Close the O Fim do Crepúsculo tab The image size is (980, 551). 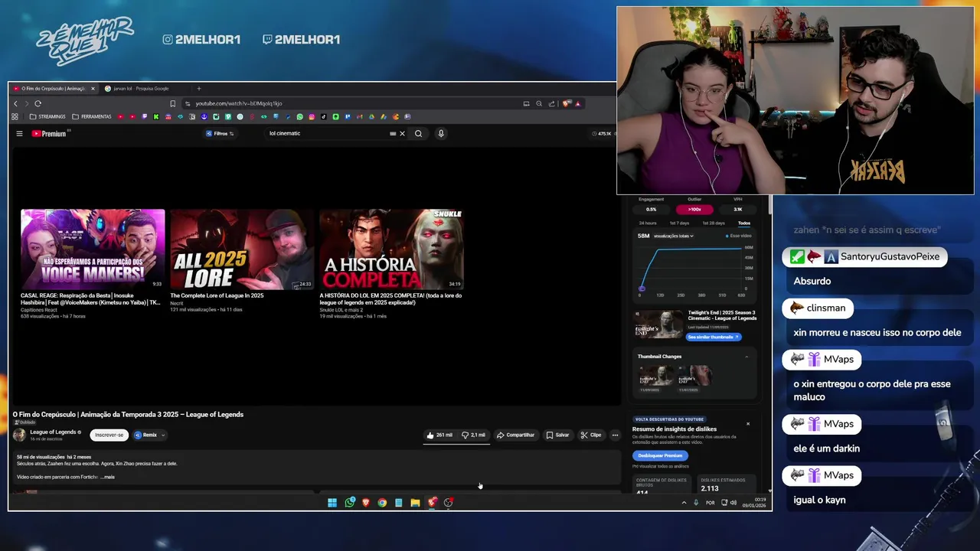click(x=93, y=88)
